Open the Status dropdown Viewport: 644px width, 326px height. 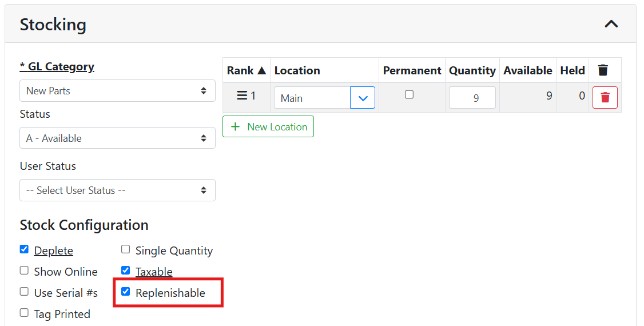point(117,138)
